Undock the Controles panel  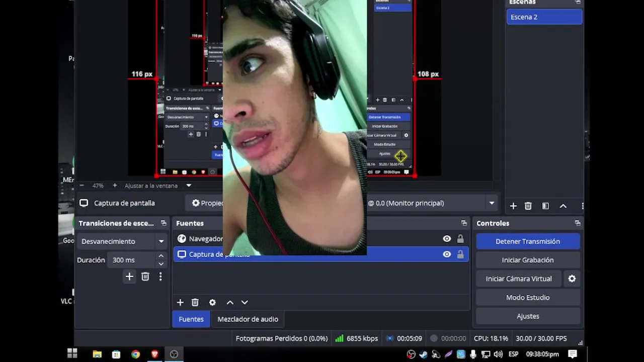pos(578,223)
